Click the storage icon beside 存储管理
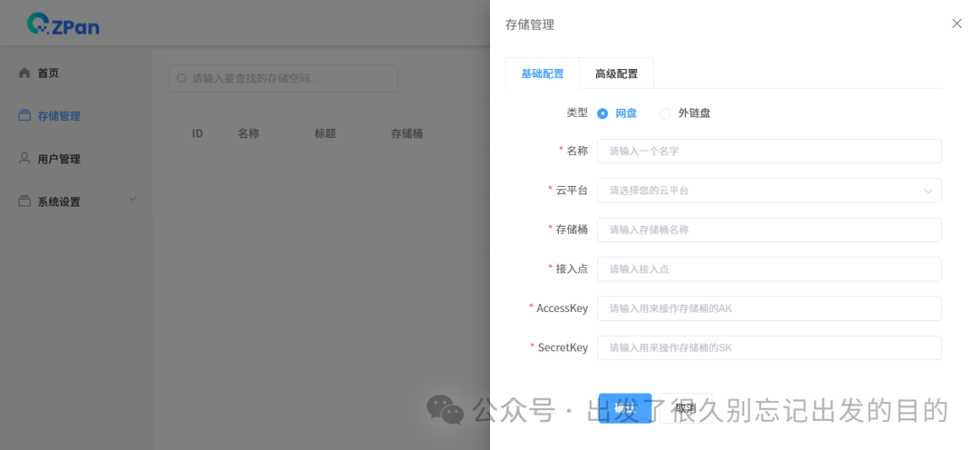Viewport: 980px width, 450px height. 24,115
